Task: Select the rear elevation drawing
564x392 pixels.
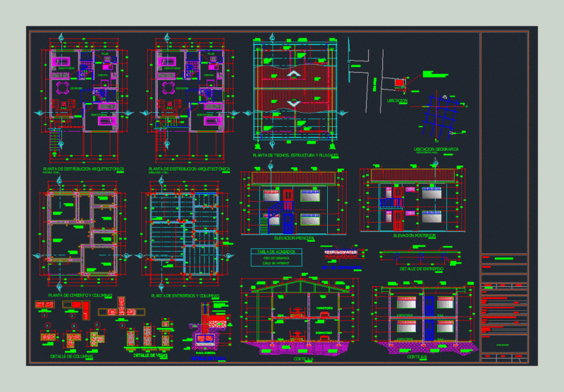Action: tap(413, 199)
